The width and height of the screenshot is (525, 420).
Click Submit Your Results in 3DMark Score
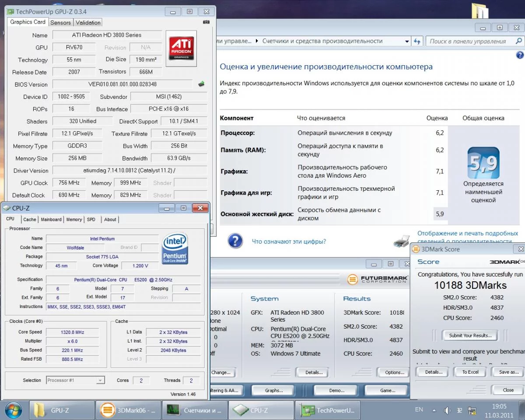(470, 336)
